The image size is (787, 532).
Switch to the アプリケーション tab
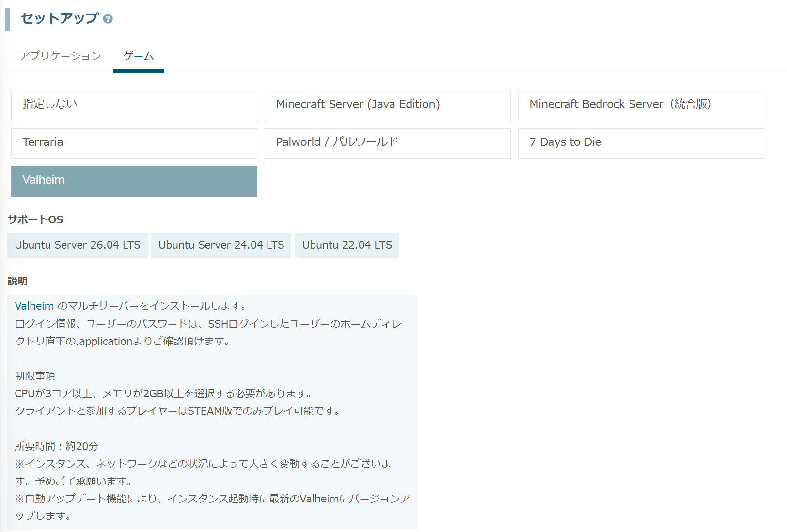61,56
